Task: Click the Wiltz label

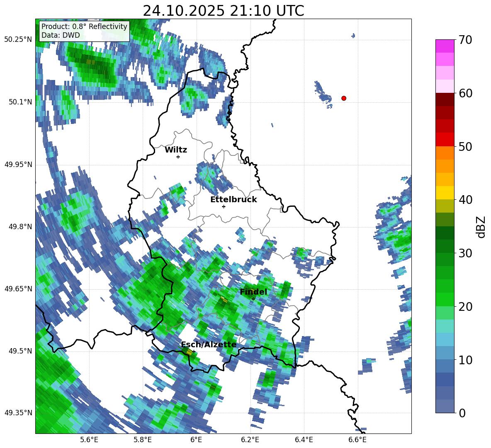Action: pos(176,150)
